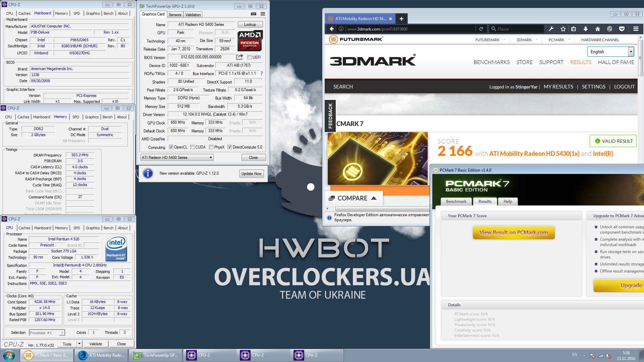Viewport: 644px width, 362px height.
Task: Open the ATI Radeon HD 5400 Series GPU dropdown
Action: [x=177, y=158]
